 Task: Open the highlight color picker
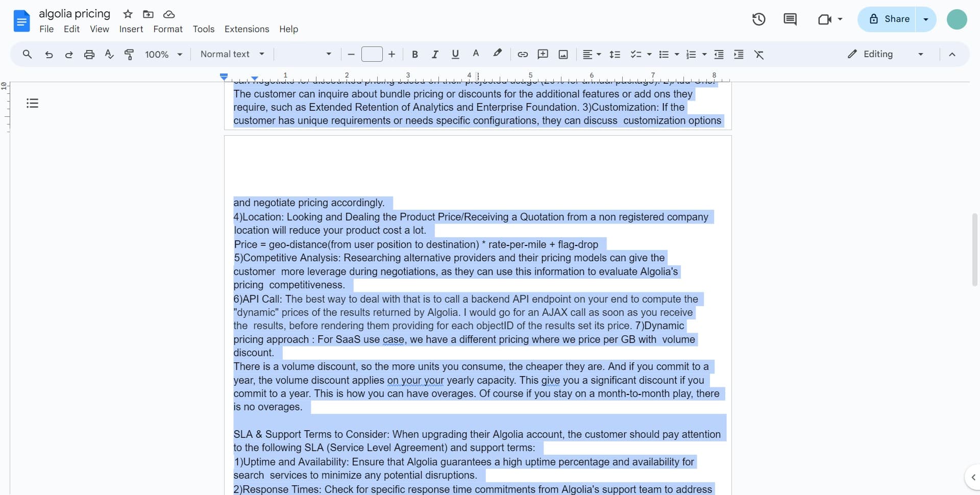(497, 54)
